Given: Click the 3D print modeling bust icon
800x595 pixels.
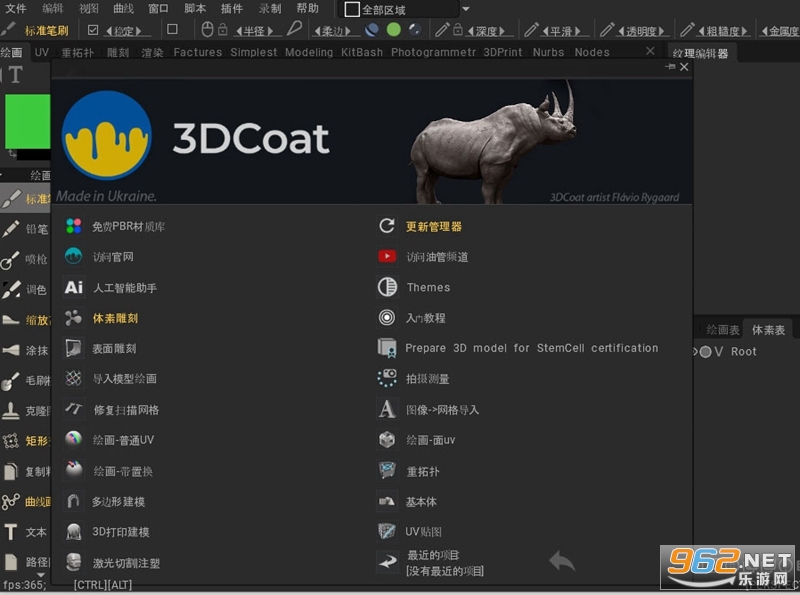Looking at the screenshot, I should click(73, 532).
